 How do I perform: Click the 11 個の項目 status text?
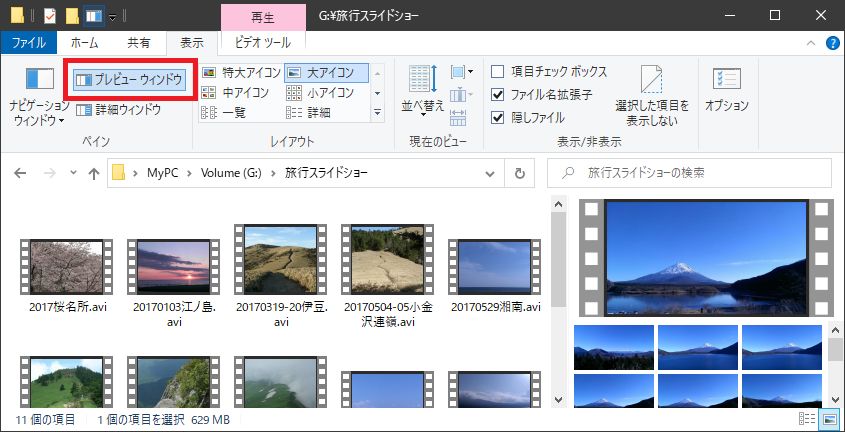[45, 419]
